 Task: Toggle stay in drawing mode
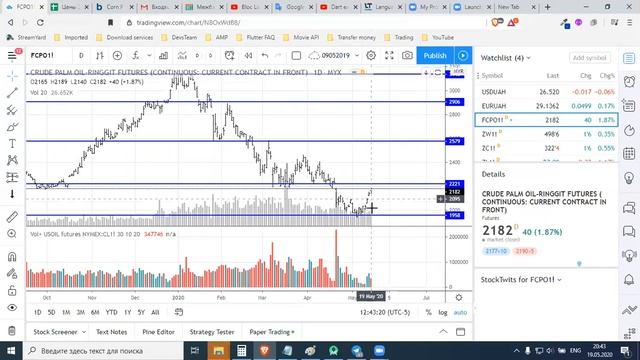[x=12, y=273]
